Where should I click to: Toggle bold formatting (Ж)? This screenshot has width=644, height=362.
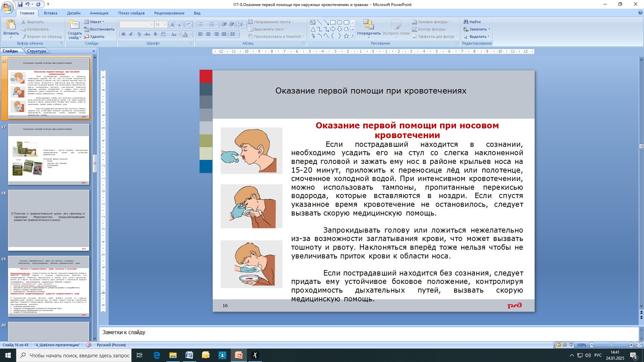tap(123, 34)
